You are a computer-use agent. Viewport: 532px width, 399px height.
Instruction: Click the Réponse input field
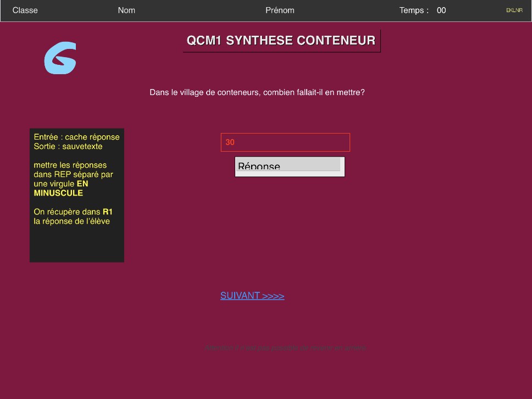point(290,167)
